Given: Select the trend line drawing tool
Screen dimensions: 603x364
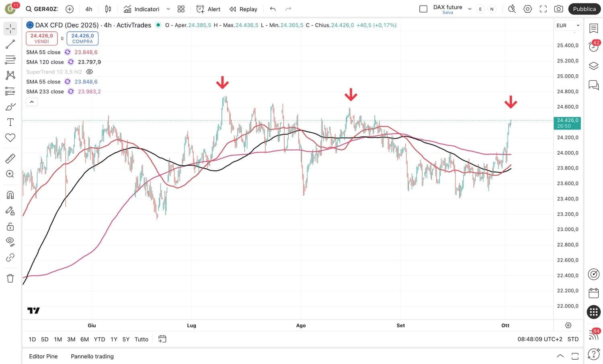Looking at the screenshot, I should (x=10, y=44).
